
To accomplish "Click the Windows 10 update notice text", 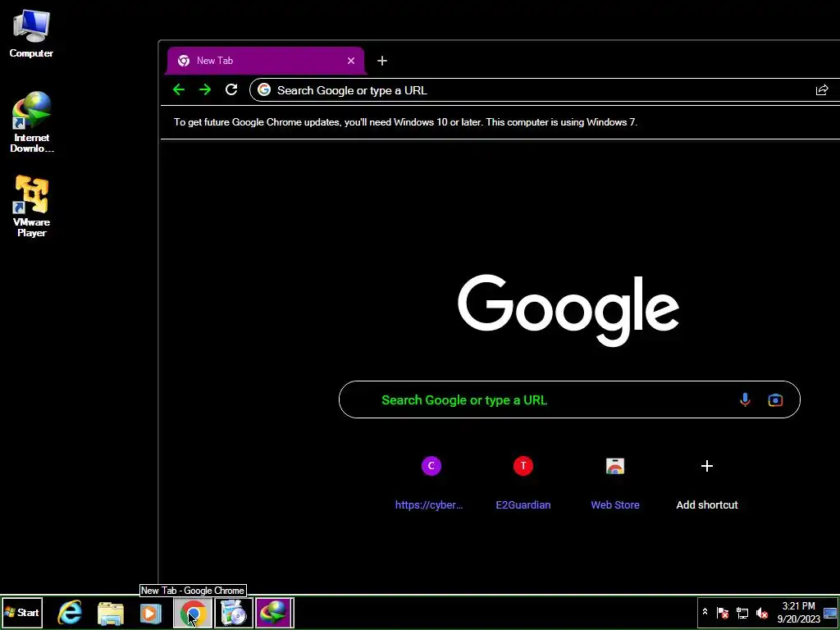I will (405, 122).
